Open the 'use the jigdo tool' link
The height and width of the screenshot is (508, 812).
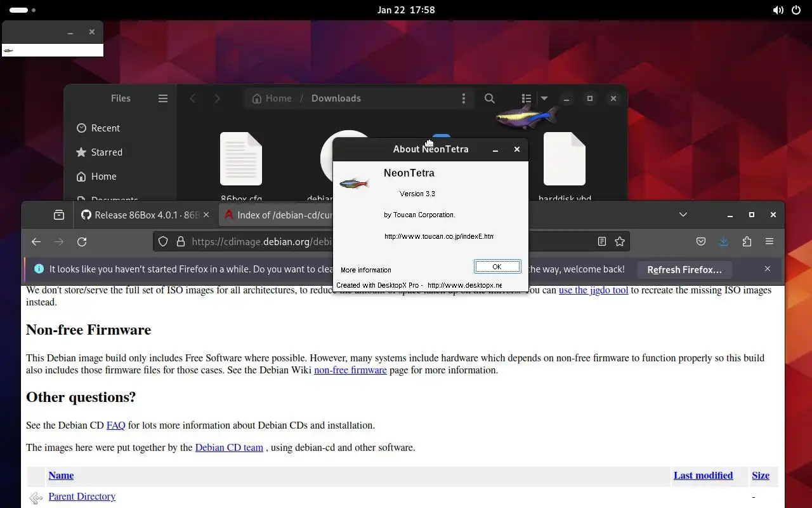click(593, 290)
